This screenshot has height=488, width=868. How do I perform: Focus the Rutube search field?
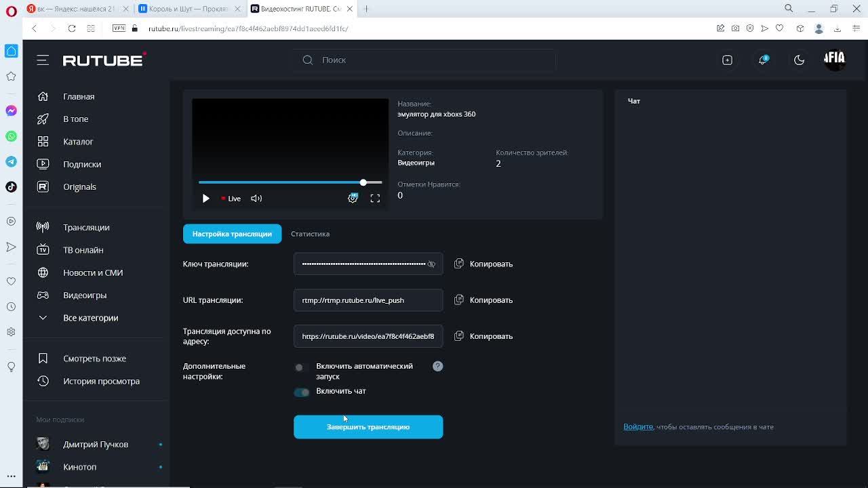point(425,60)
